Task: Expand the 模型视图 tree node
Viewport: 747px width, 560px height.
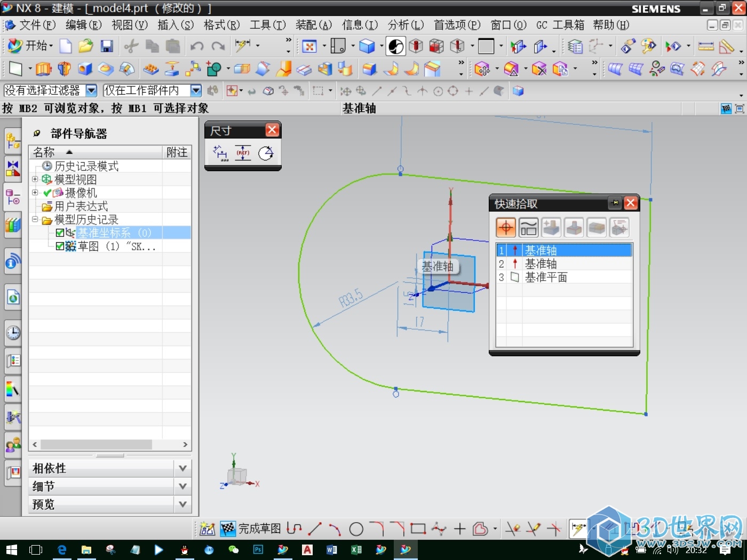Action: tap(35, 179)
